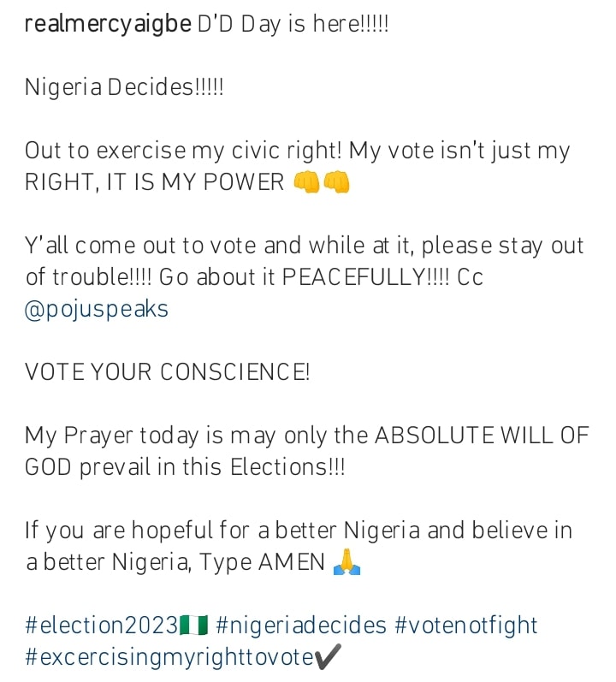
Task: Click the "Type AMEN" text
Action: click(x=262, y=562)
